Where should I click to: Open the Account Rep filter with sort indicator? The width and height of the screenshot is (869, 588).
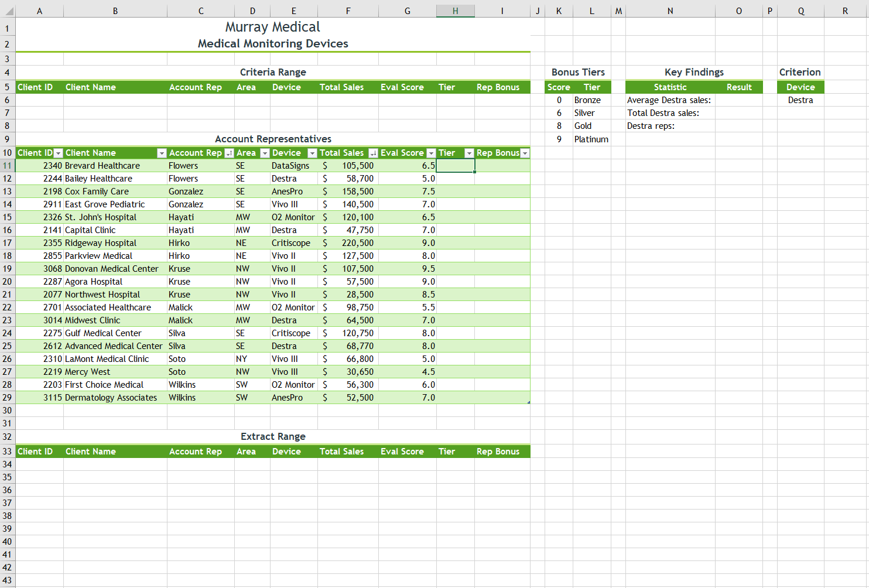(x=229, y=152)
